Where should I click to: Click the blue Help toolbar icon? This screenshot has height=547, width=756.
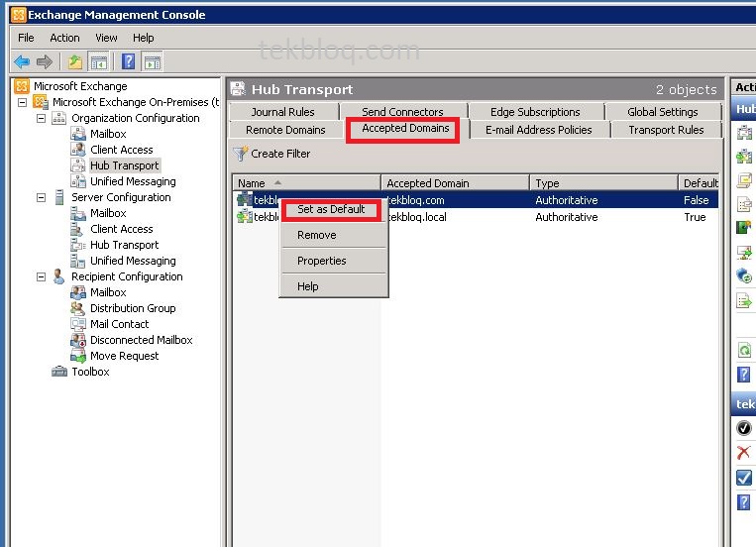(128, 61)
